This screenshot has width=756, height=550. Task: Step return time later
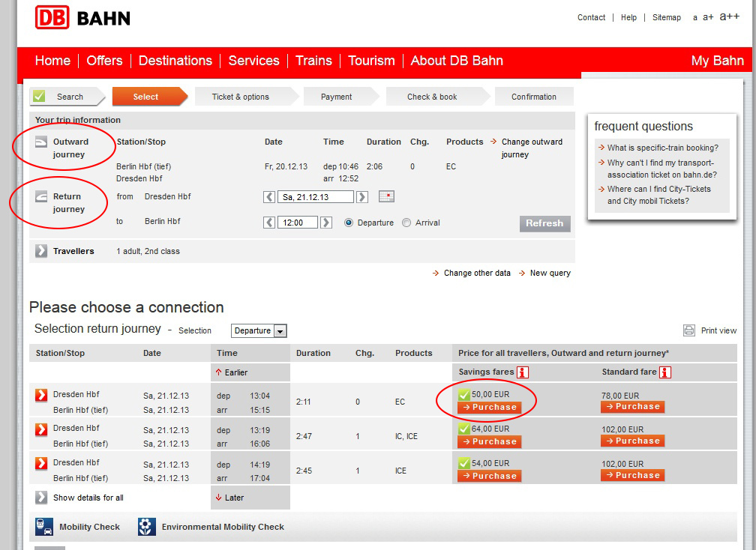click(326, 223)
